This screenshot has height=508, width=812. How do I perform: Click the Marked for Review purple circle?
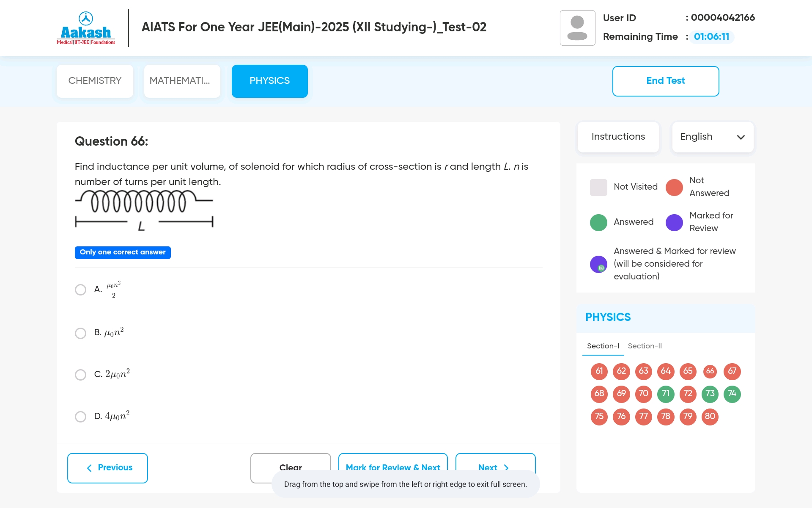pyautogui.click(x=674, y=222)
